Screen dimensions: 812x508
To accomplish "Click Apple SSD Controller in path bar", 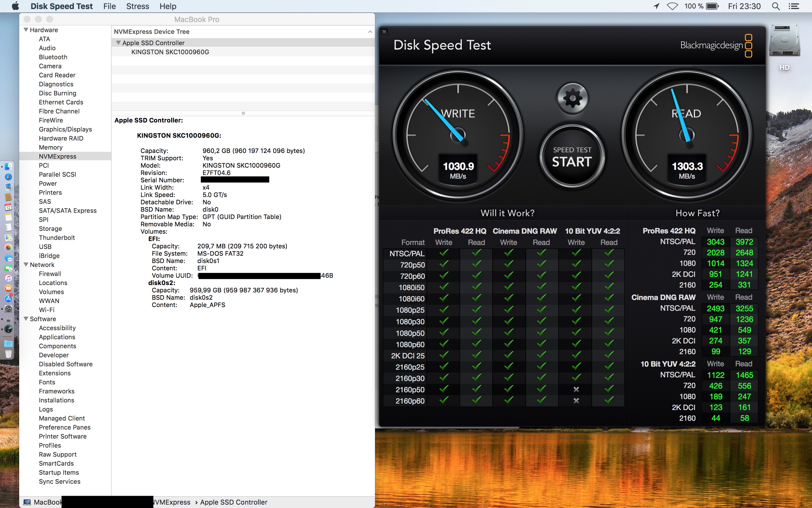I will pos(233,502).
